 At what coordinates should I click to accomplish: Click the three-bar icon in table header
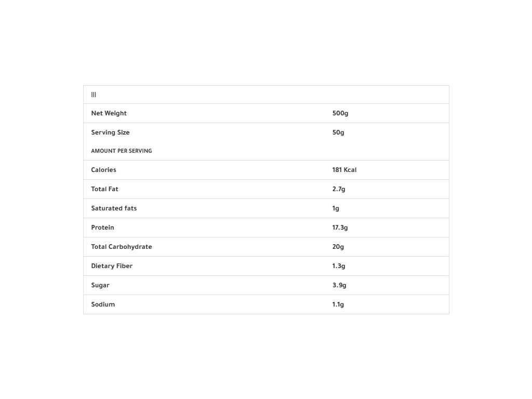tap(94, 95)
